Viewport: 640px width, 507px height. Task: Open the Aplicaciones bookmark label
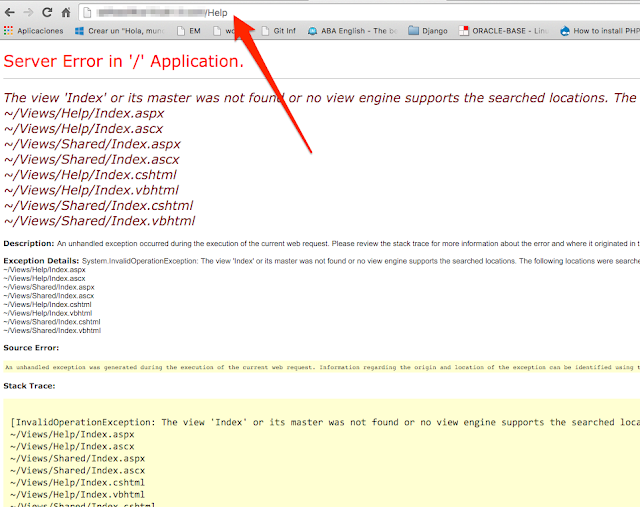coord(40,31)
